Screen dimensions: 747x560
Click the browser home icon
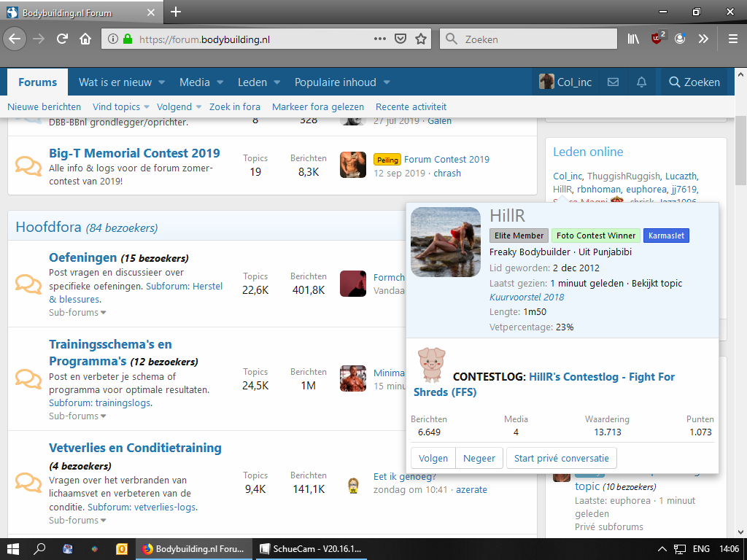click(x=85, y=39)
